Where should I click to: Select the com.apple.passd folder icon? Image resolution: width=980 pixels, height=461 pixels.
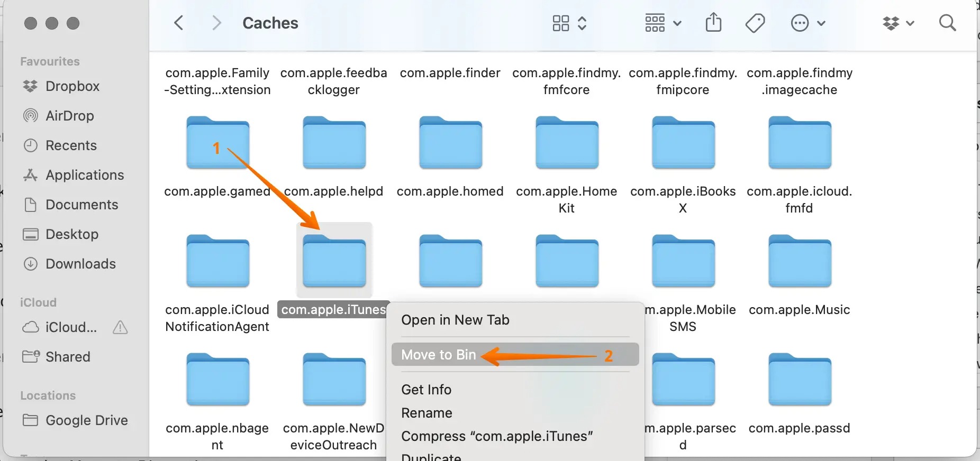(800, 380)
